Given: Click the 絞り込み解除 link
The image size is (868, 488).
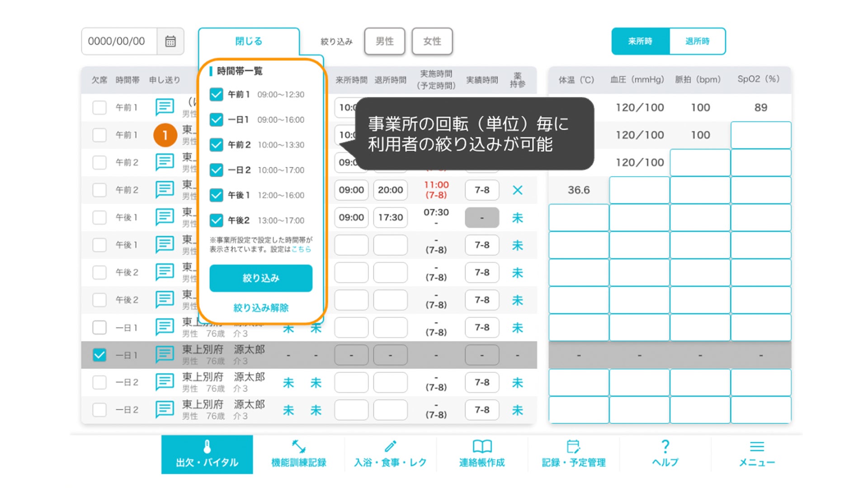Looking at the screenshot, I should tap(261, 308).
